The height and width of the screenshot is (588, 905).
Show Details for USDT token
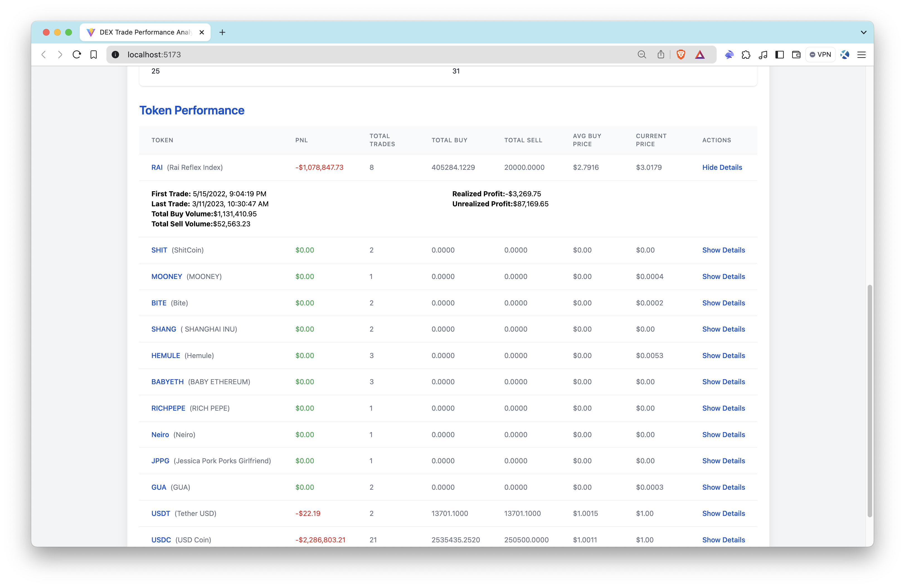tap(724, 514)
